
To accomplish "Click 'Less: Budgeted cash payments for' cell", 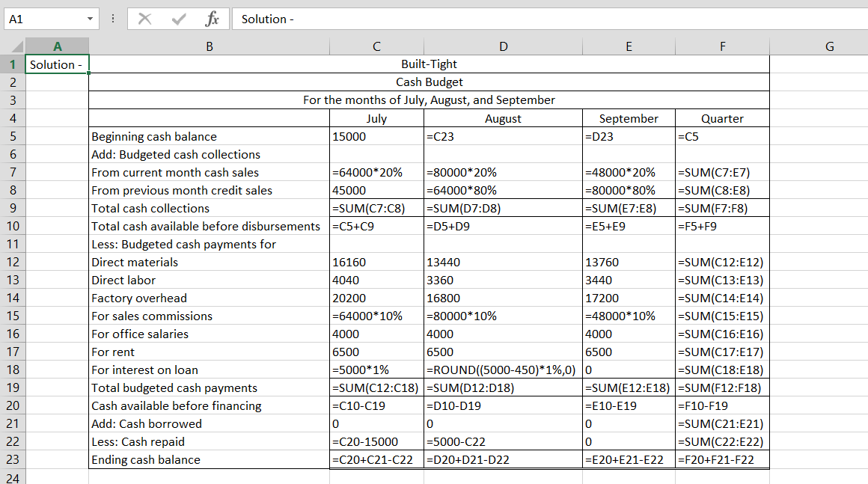I will 210,244.
